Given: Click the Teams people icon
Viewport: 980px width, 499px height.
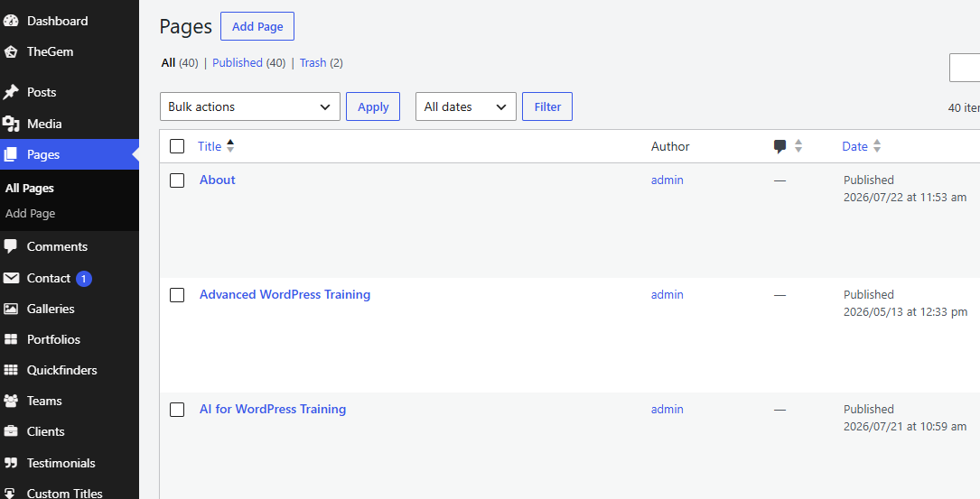Looking at the screenshot, I should coord(11,401).
